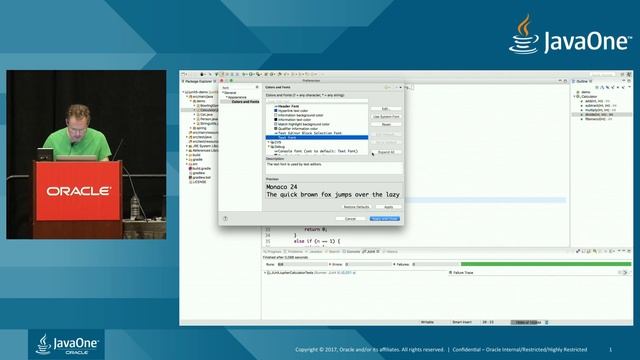Click Smart Insert in status bar

click(x=462, y=322)
